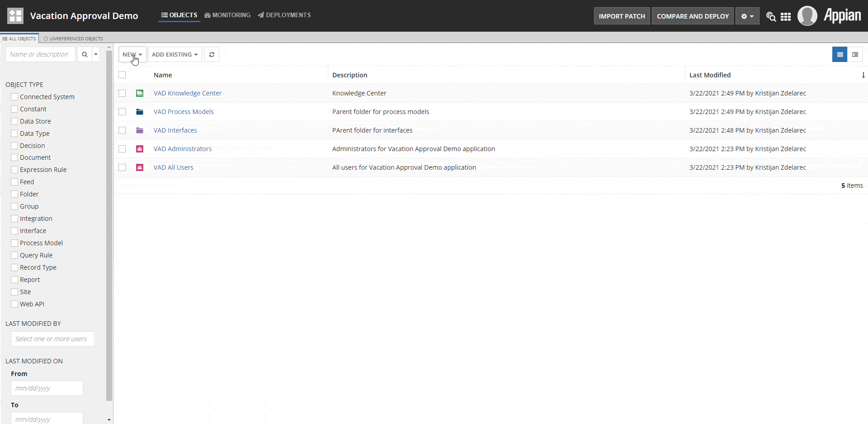Switch to the OBJECTS tab
Image resolution: width=868 pixels, height=424 pixels.
[179, 15]
